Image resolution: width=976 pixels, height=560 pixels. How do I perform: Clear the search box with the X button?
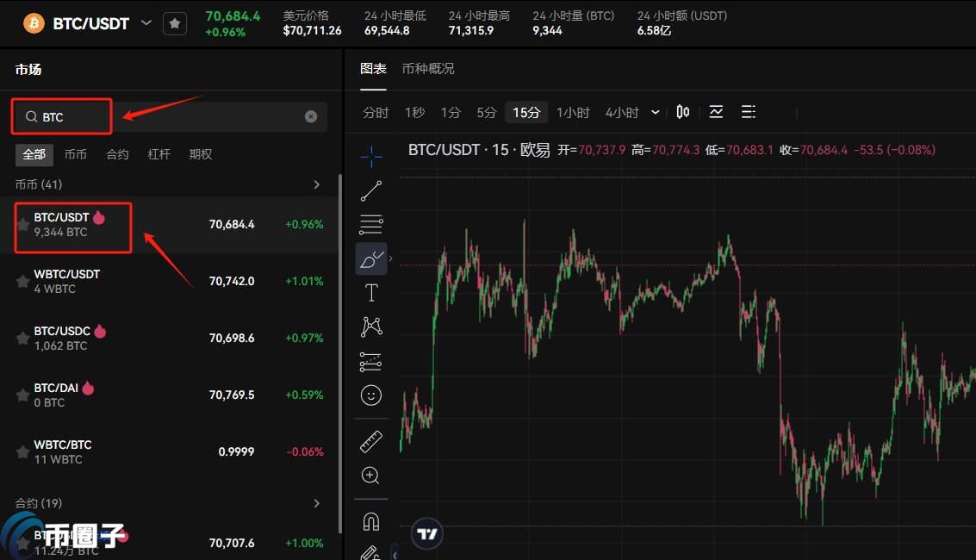coord(311,116)
